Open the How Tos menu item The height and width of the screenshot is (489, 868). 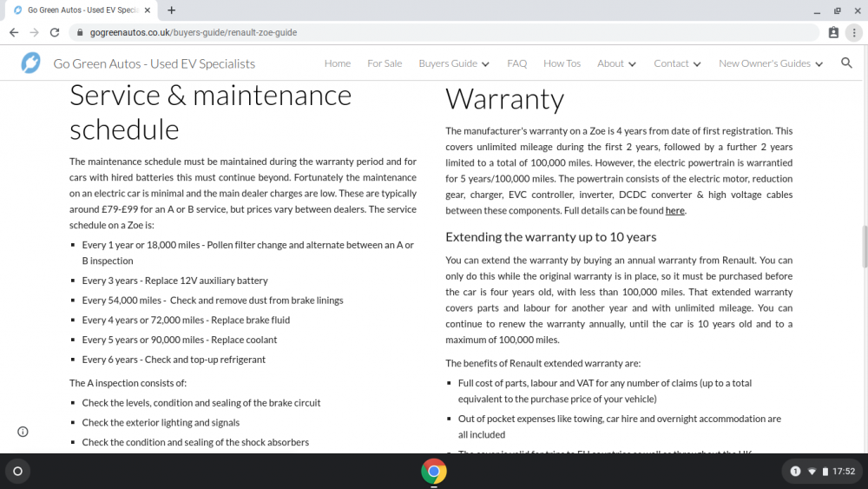[562, 63]
